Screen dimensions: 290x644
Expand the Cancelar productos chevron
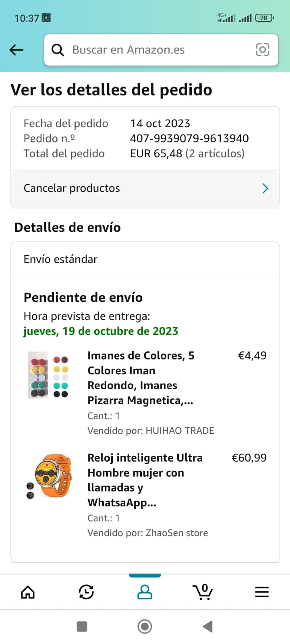point(265,188)
